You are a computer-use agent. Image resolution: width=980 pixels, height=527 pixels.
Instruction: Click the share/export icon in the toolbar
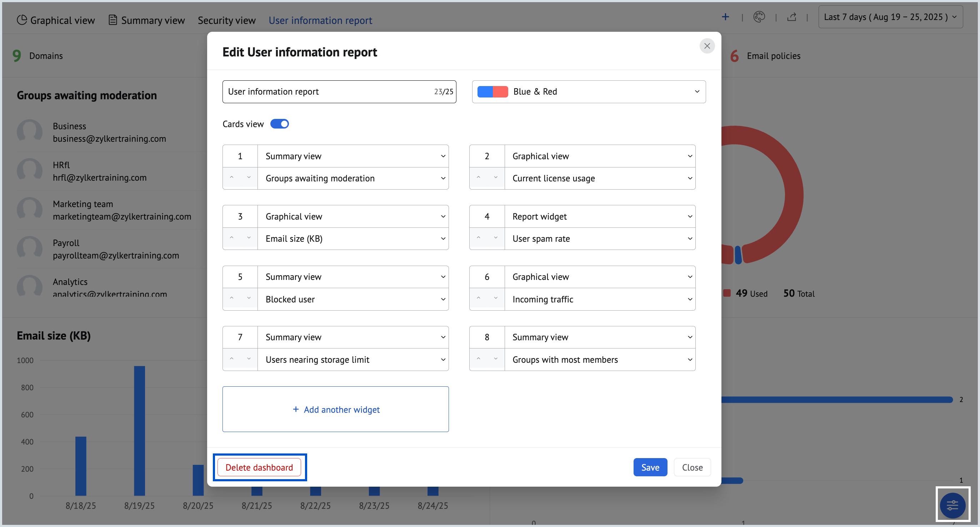(x=792, y=17)
